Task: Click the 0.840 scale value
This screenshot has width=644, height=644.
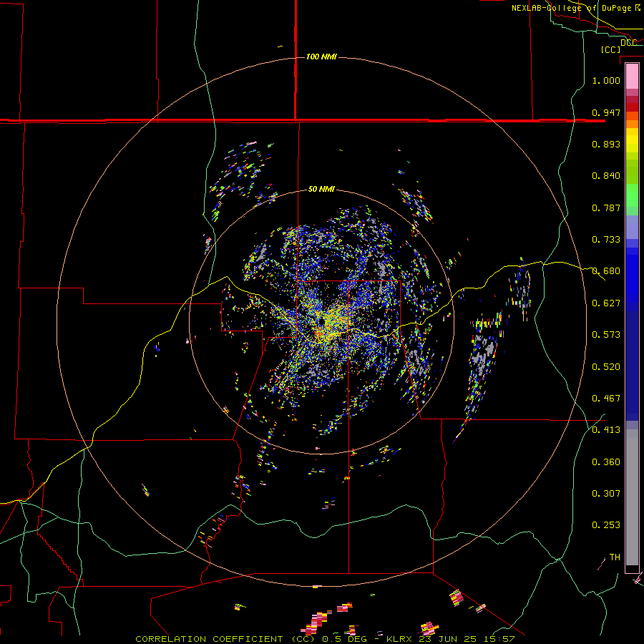Action: [606, 175]
